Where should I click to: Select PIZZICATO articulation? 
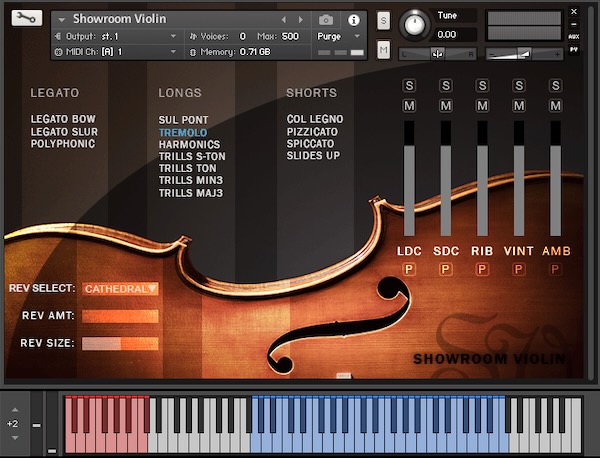click(x=312, y=132)
